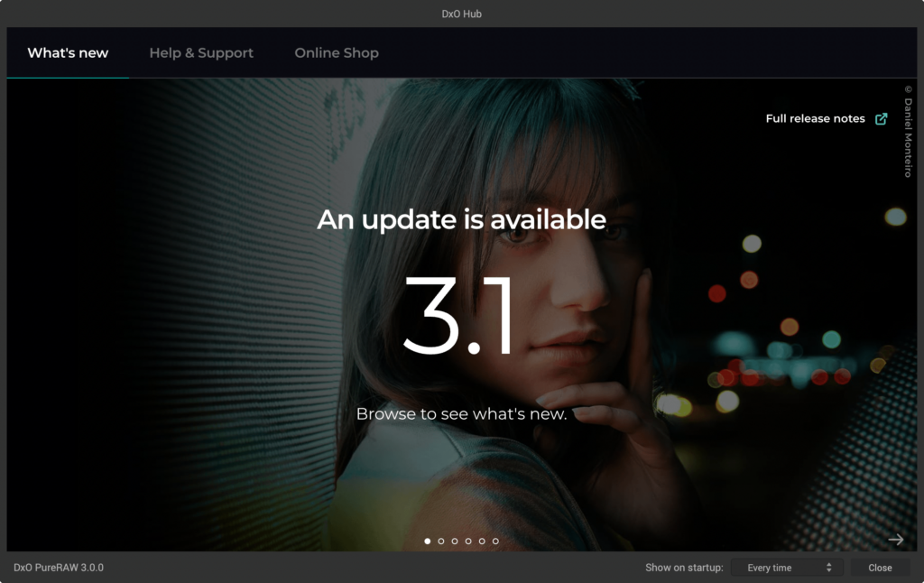This screenshot has width=924, height=583.
Task: Click the external link icon beside release notes
Action: [881, 118]
